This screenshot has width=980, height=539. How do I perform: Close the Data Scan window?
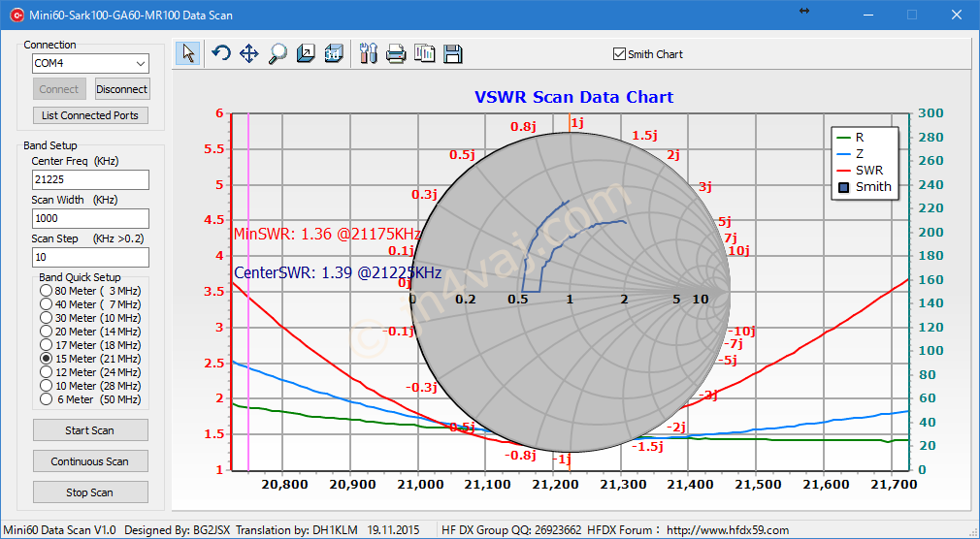pos(957,15)
